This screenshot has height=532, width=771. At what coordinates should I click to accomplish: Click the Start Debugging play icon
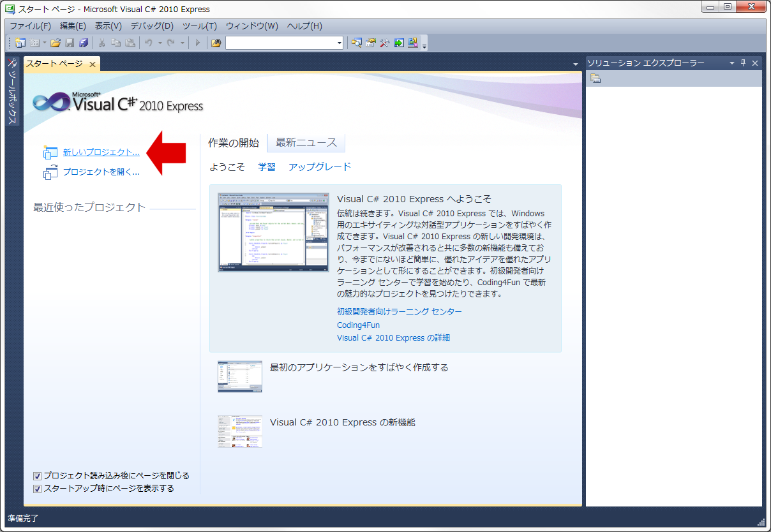(198, 43)
